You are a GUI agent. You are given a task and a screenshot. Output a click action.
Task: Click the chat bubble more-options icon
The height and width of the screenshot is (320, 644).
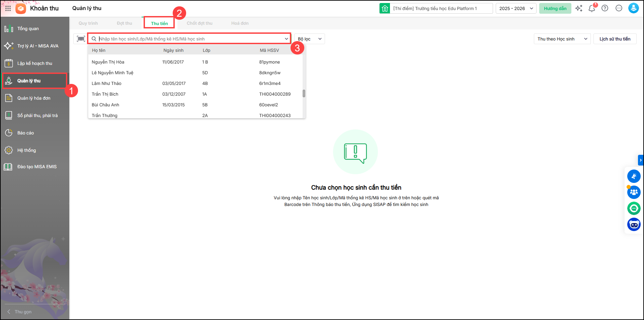pos(619,8)
